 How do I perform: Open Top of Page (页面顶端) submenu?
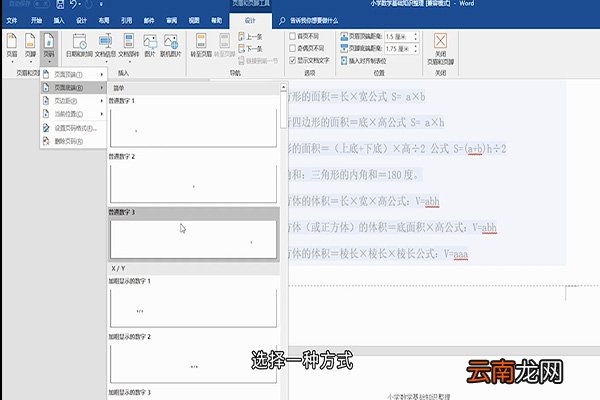coord(73,74)
